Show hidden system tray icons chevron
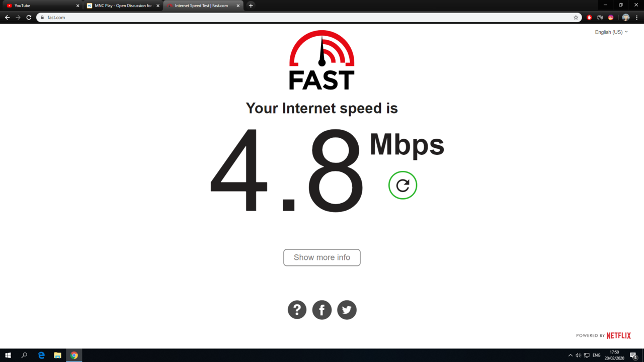Screen dimensions: 644x362 [x=570, y=355]
